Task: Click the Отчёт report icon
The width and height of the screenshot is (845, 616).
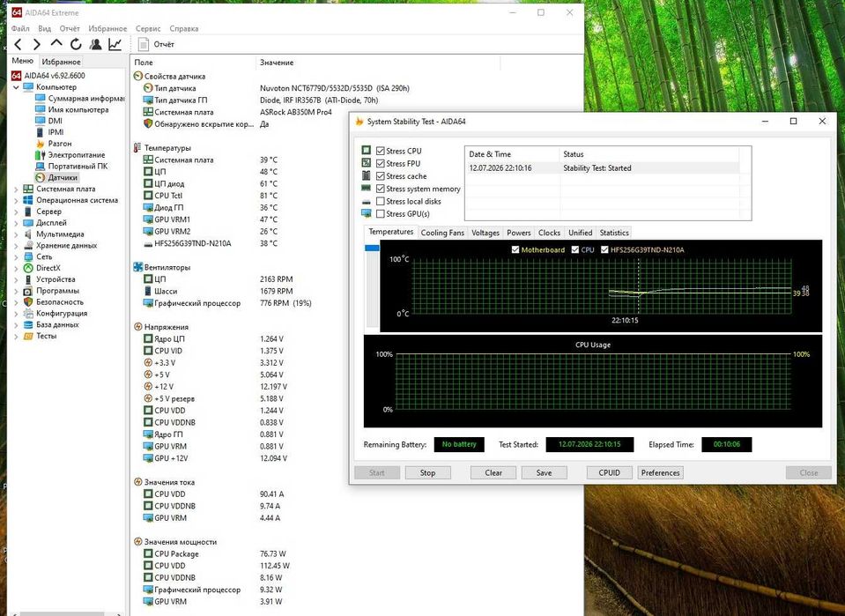Action: click(144, 44)
